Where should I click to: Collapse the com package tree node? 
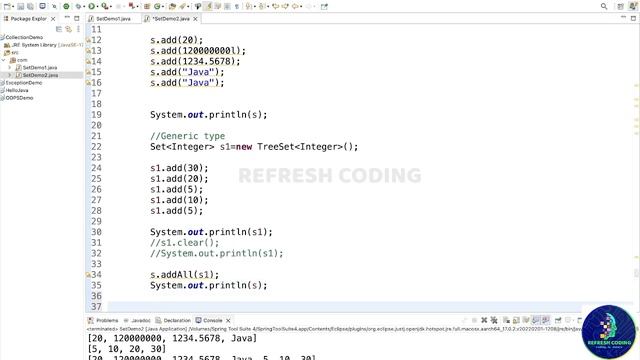coord(4,60)
